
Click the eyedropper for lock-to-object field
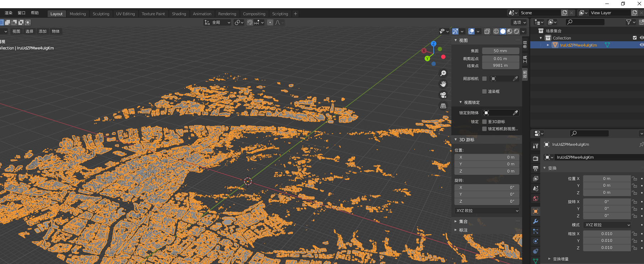[515, 113]
